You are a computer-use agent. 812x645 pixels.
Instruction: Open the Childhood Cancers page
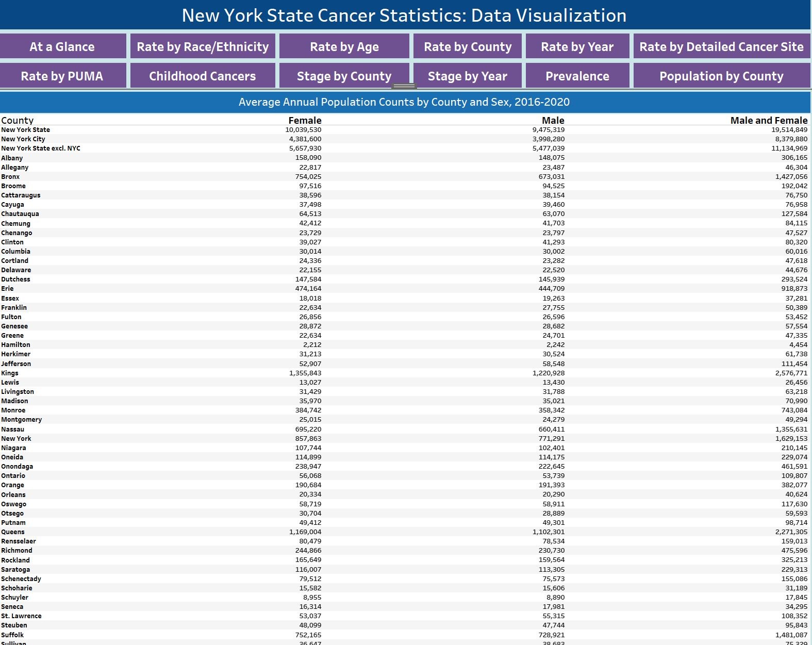203,76
